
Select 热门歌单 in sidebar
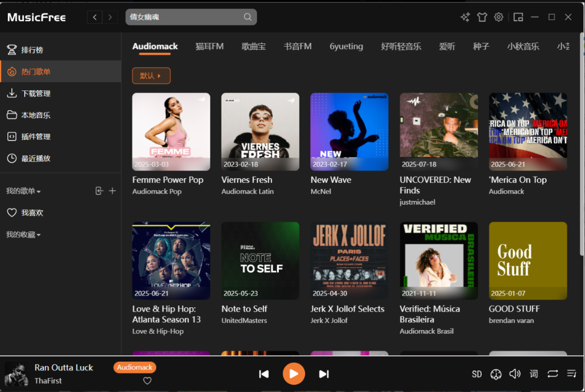60,71
